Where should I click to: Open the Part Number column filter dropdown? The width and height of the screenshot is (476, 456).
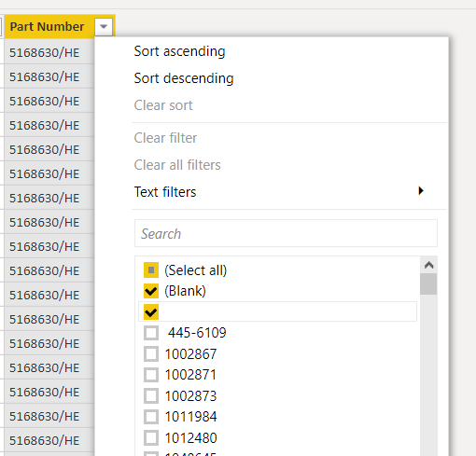click(x=104, y=27)
